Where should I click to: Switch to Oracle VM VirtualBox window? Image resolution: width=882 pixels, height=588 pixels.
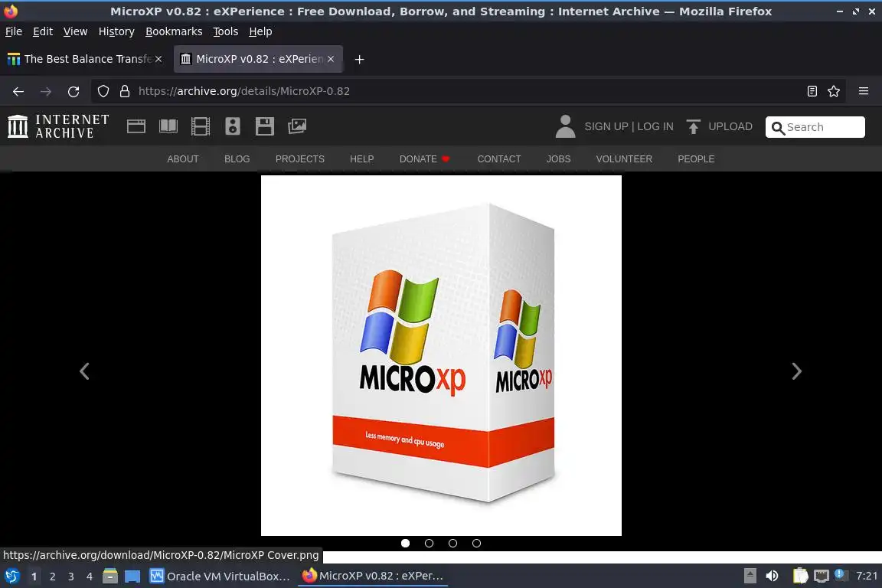(x=220, y=576)
